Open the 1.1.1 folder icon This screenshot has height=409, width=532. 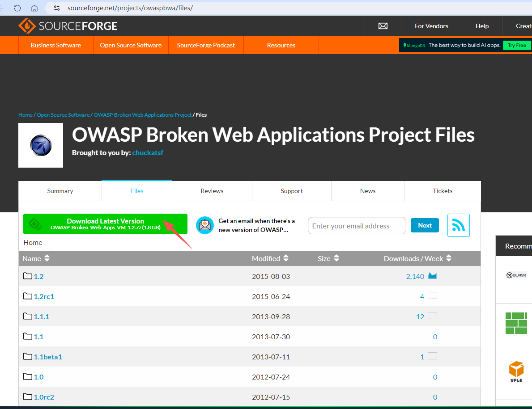28,316
